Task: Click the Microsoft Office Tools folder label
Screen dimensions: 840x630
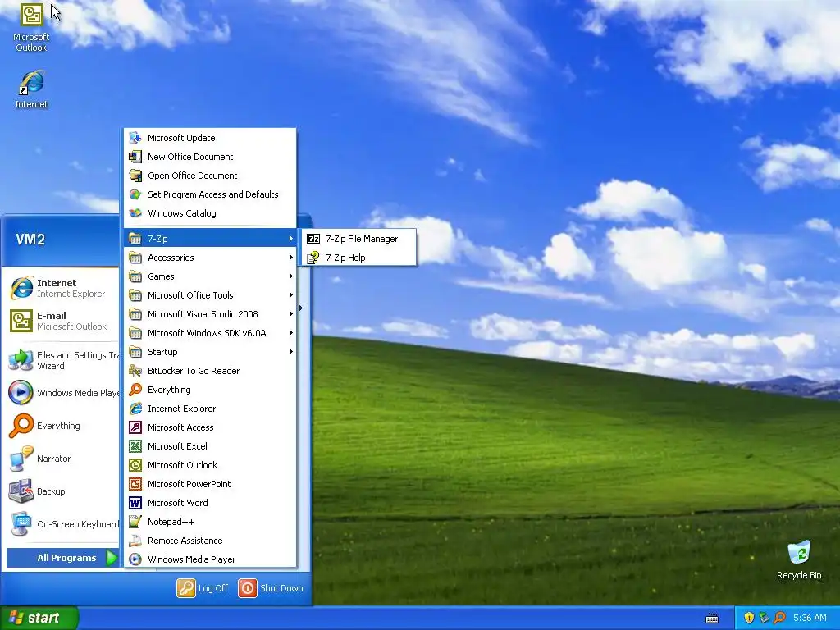Action: (x=190, y=295)
